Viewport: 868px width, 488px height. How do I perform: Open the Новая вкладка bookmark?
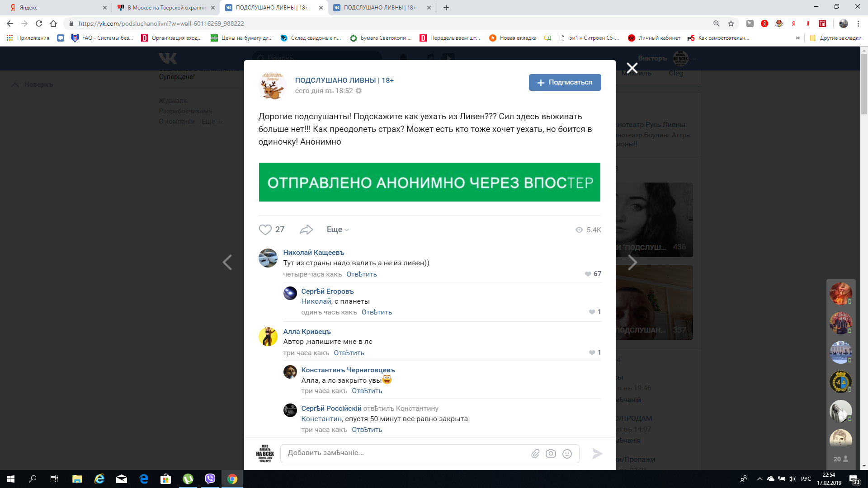(x=513, y=38)
